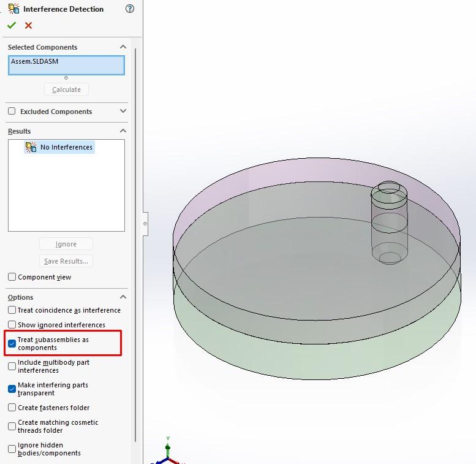Expand the Excluded Components section
This screenshot has height=464, width=476.
point(123,111)
